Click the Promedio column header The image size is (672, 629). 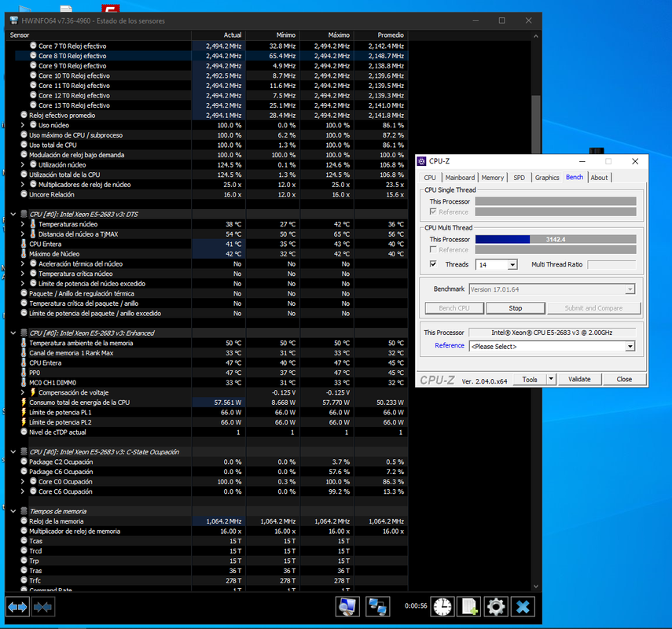(x=381, y=35)
